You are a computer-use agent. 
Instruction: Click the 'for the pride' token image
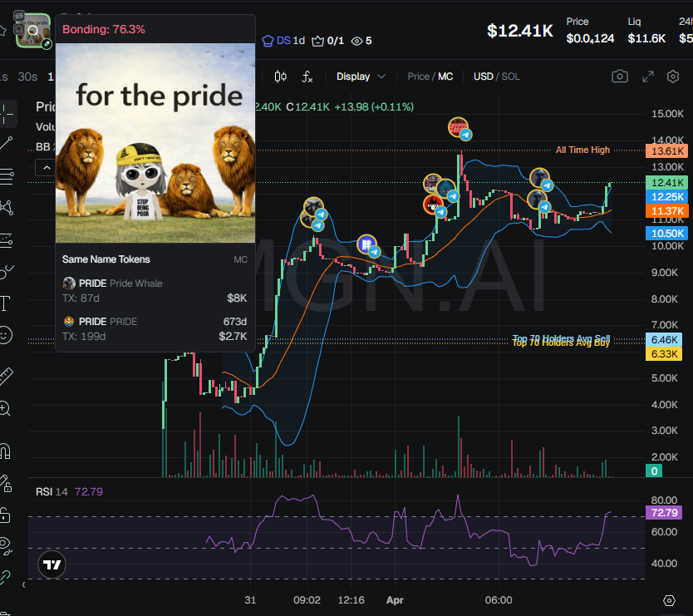pyautogui.click(x=155, y=143)
